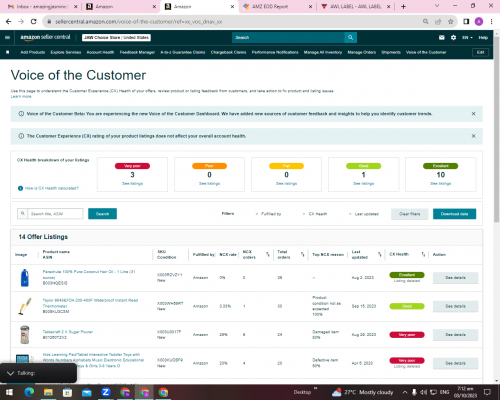The image size is (500, 400).
Task: Go back with browser back arrow
Action: pyautogui.click(x=9, y=21)
